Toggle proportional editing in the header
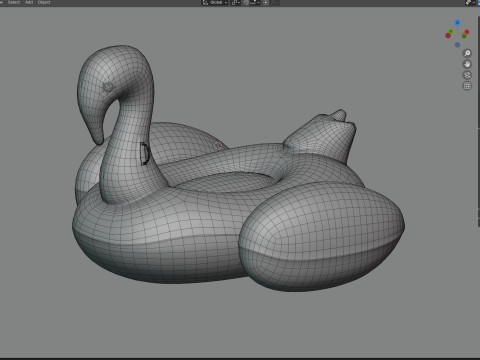This screenshot has height=360, width=480. click(266, 3)
